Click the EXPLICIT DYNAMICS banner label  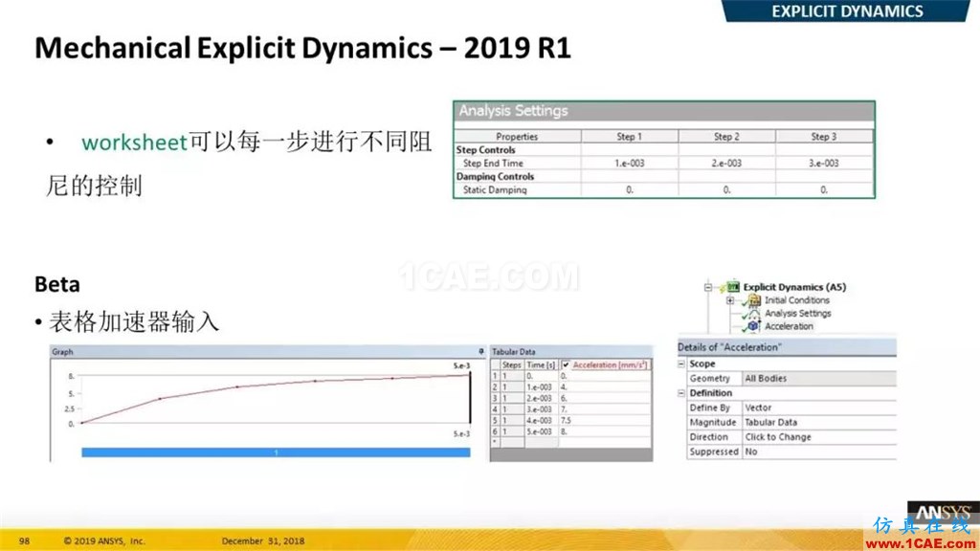pyautogui.click(x=847, y=11)
